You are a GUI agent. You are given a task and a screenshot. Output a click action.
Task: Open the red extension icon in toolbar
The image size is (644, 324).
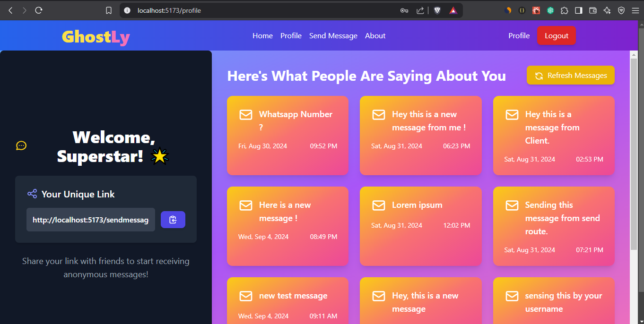tap(536, 10)
